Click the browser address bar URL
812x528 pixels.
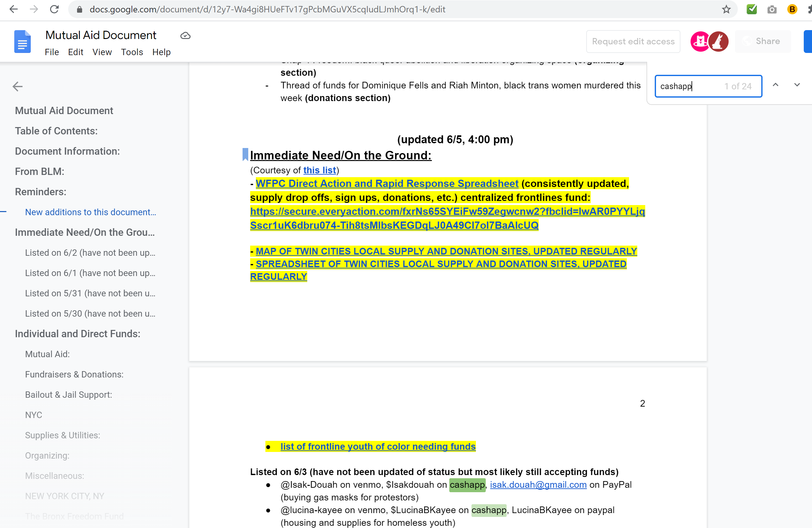tap(267, 9)
